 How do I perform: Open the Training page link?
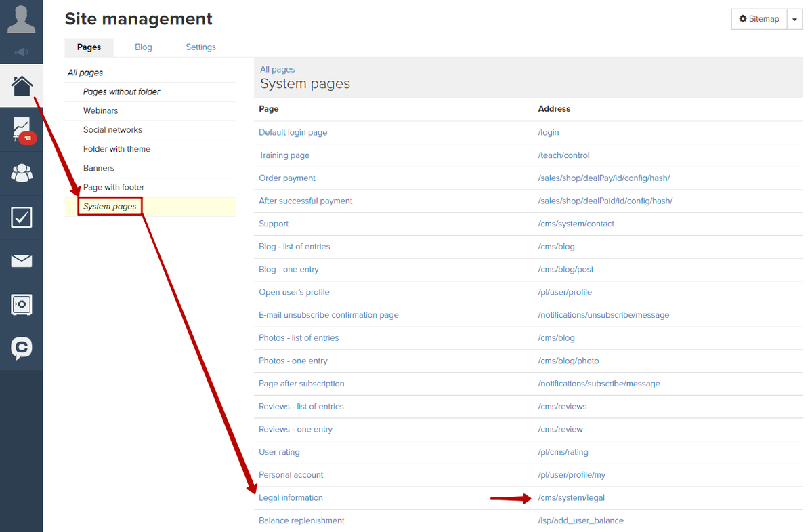pyautogui.click(x=284, y=155)
